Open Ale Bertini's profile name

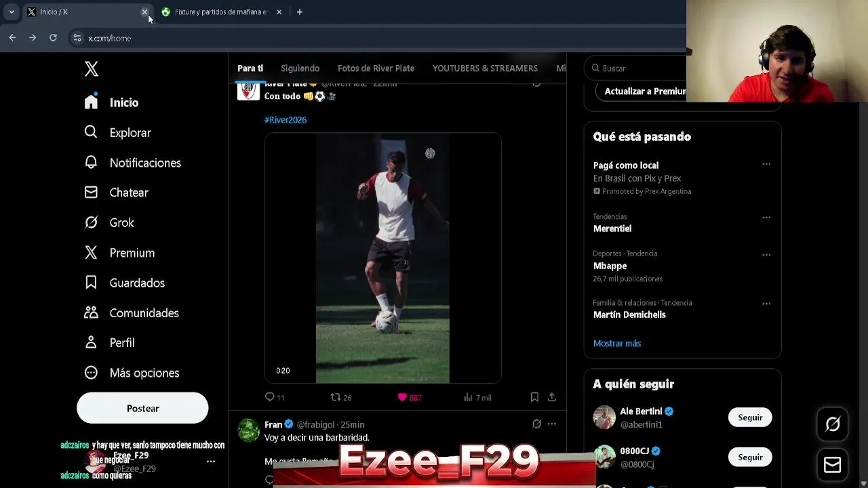pos(641,411)
